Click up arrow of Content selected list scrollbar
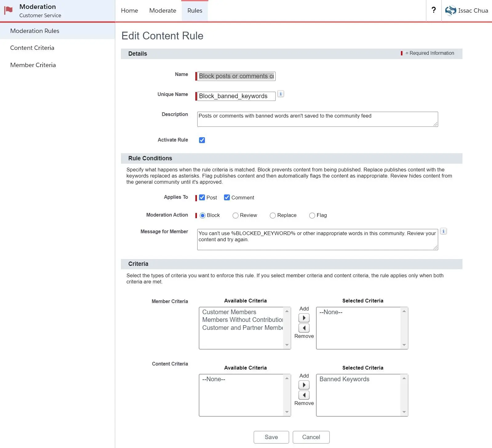The width and height of the screenshot is (492, 448). [x=404, y=378]
